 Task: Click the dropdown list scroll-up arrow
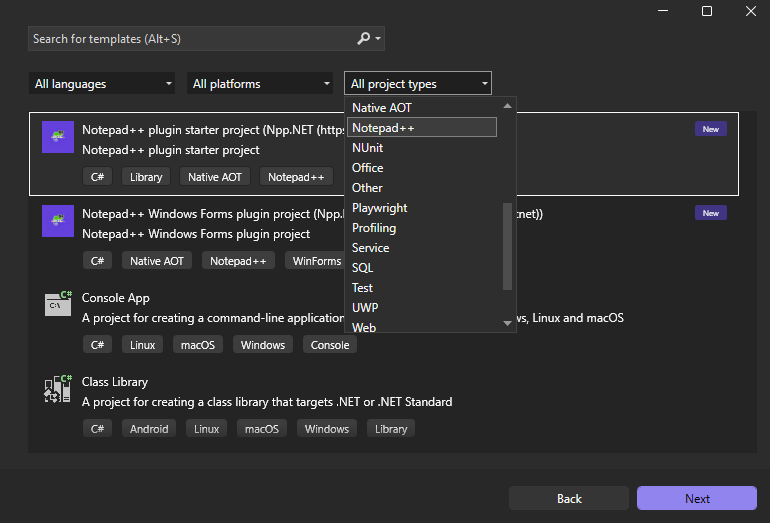[x=507, y=106]
